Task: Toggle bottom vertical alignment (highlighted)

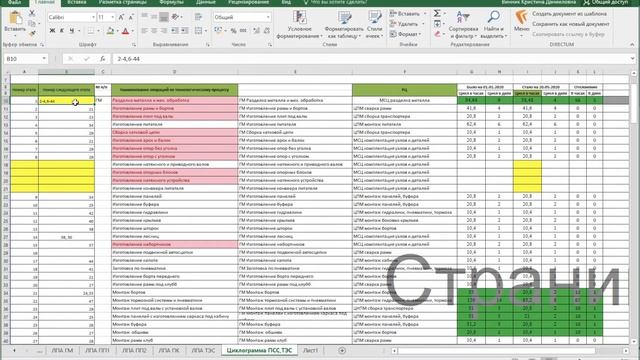Action: pyautogui.click(x=164, y=17)
